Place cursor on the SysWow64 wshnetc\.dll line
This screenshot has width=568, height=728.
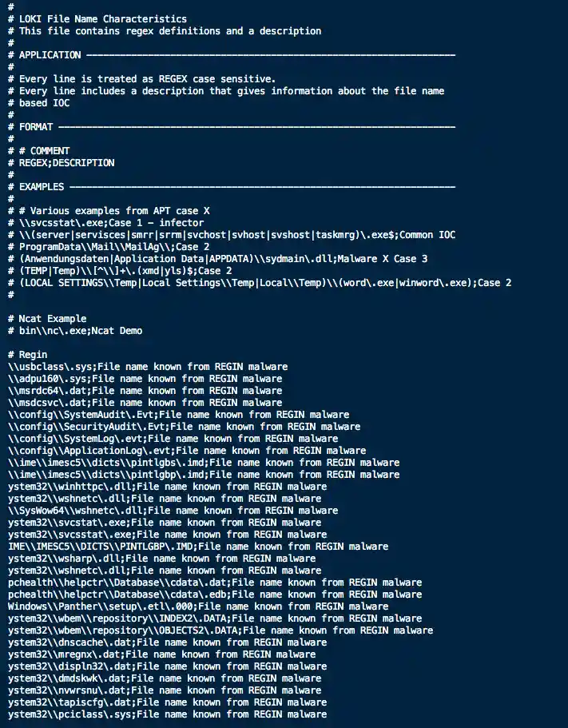click(x=173, y=511)
